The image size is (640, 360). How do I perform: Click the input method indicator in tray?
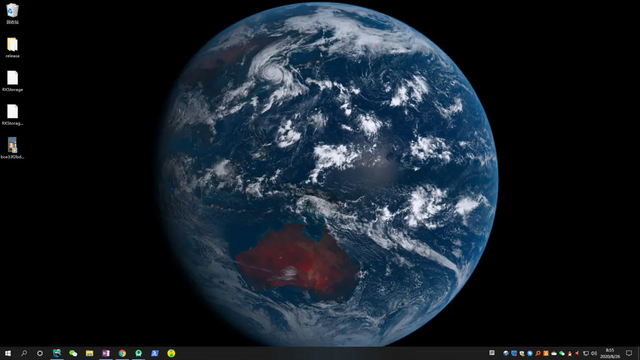click(x=492, y=353)
